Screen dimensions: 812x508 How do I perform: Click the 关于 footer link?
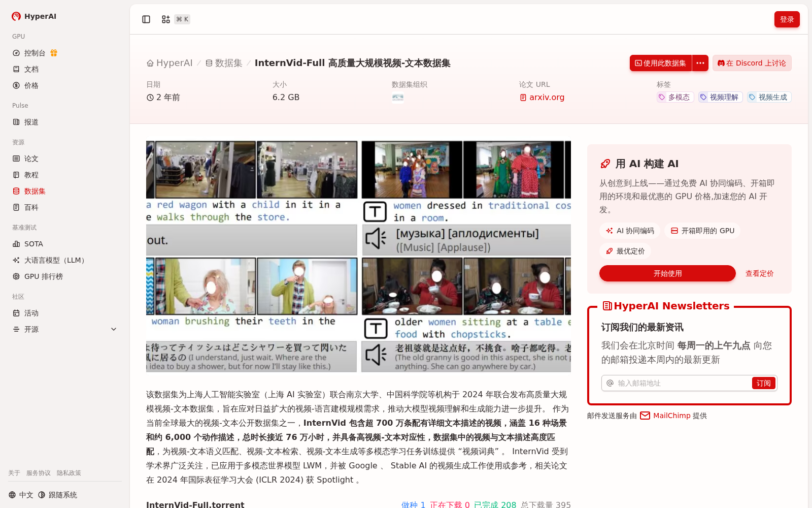point(14,473)
